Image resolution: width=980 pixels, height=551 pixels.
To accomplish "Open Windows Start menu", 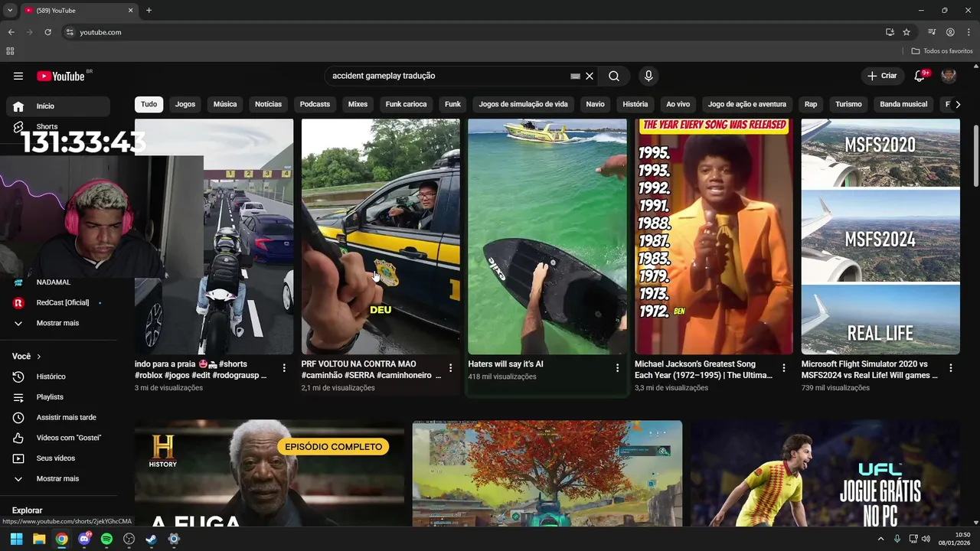I will (x=16, y=539).
